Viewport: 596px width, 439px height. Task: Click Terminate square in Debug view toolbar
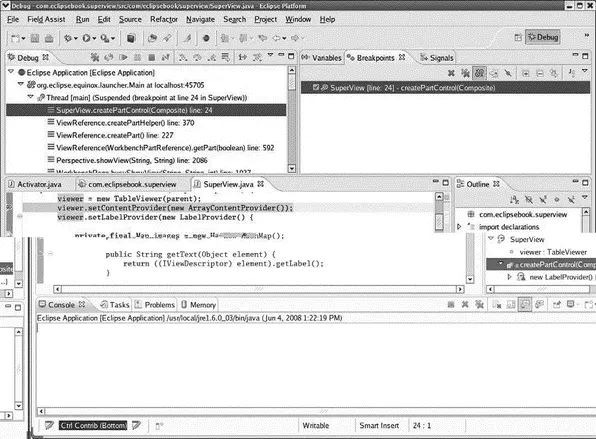pos(151,57)
